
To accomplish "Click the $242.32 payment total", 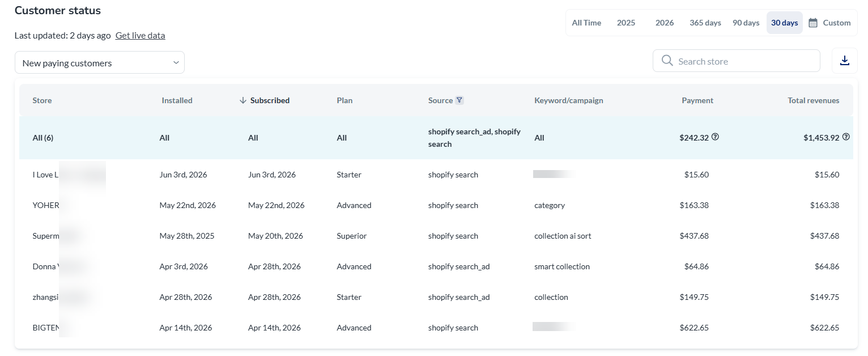I will 694,137.
